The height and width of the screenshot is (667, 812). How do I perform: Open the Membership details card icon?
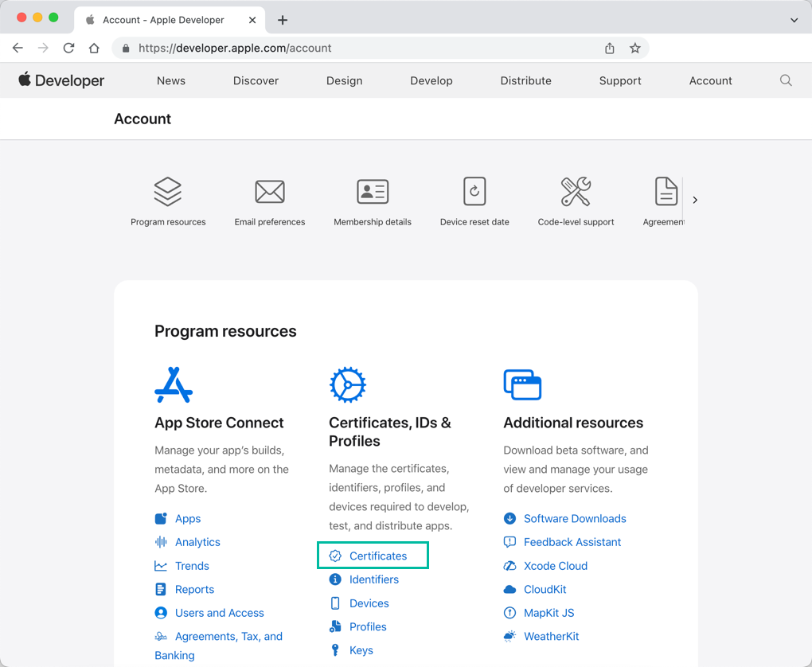pos(373,192)
